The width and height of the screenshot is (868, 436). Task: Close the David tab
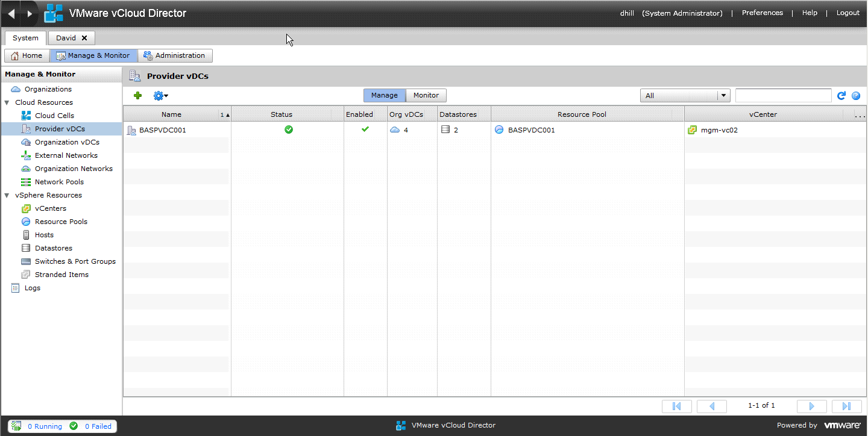[84, 38]
